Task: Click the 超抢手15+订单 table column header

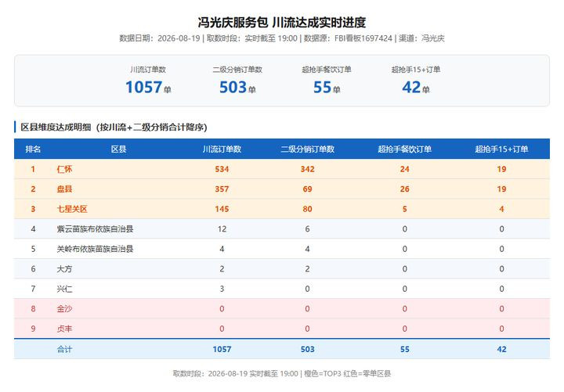Action: [x=502, y=149]
